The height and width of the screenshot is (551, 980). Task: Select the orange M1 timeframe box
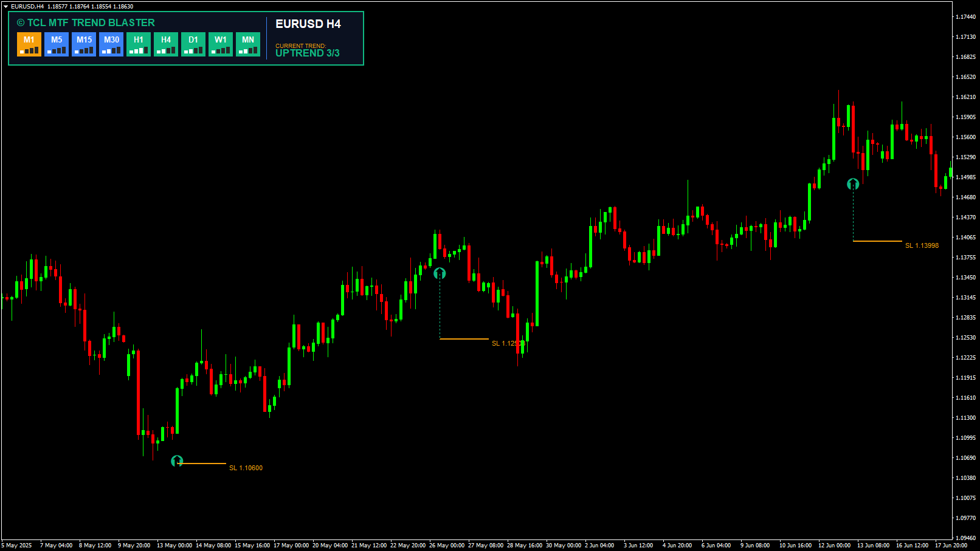pyautogui.click(x=29, y=44)
